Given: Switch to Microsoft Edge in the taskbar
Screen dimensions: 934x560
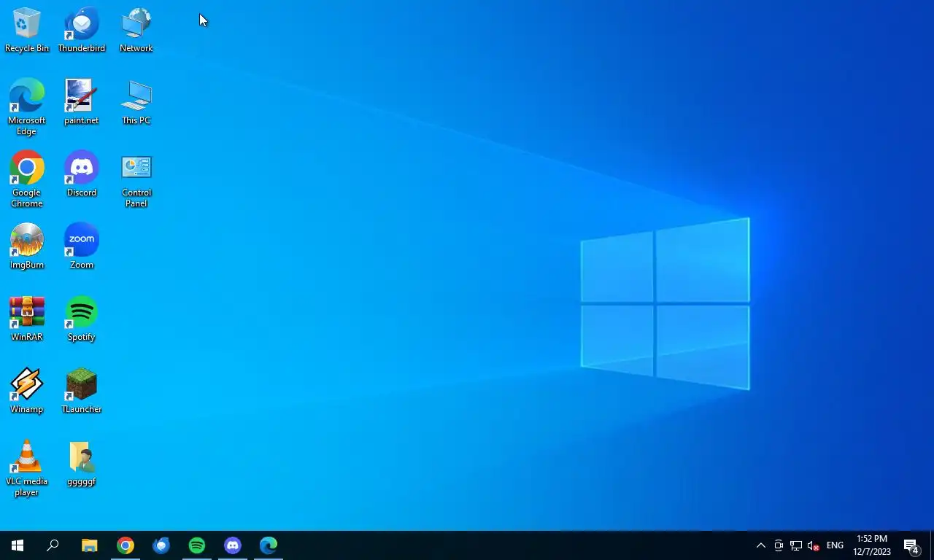Looking at the screenshot, I should click(269, 545).
